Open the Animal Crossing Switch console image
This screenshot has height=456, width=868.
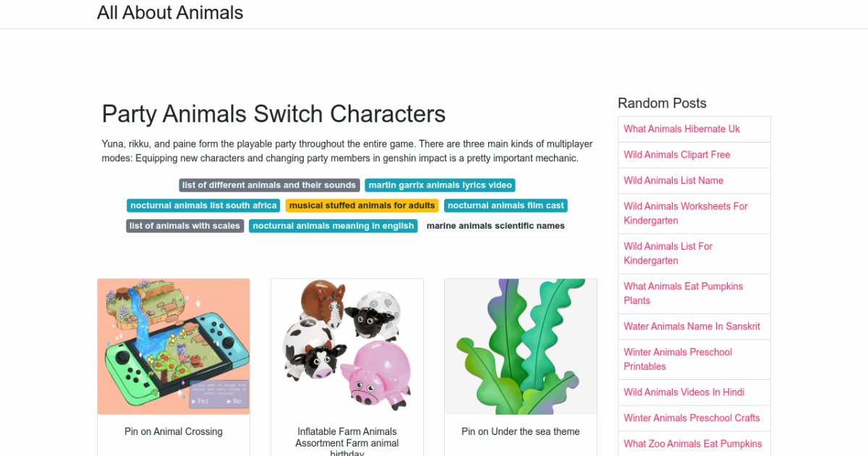(x=174, y=346)
